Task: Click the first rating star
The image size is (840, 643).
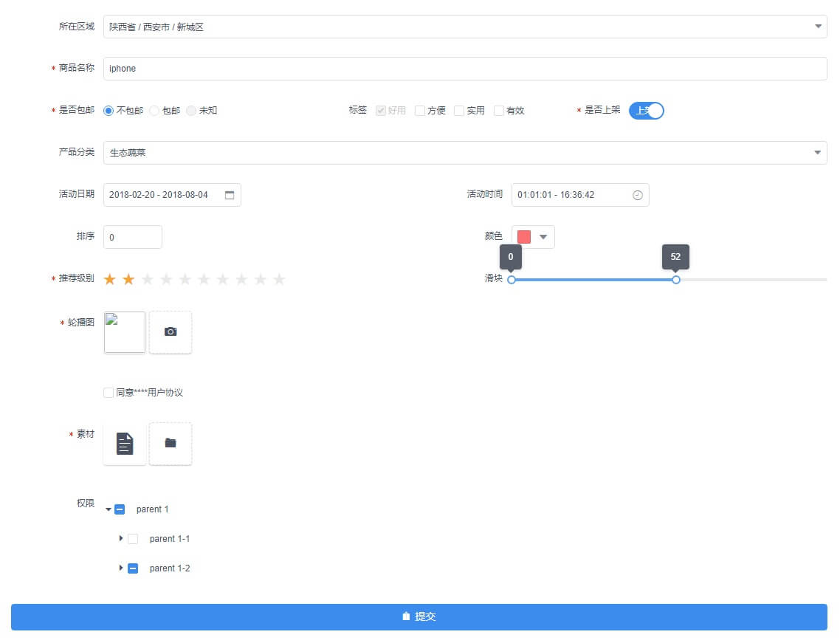Action: (110, 279)
